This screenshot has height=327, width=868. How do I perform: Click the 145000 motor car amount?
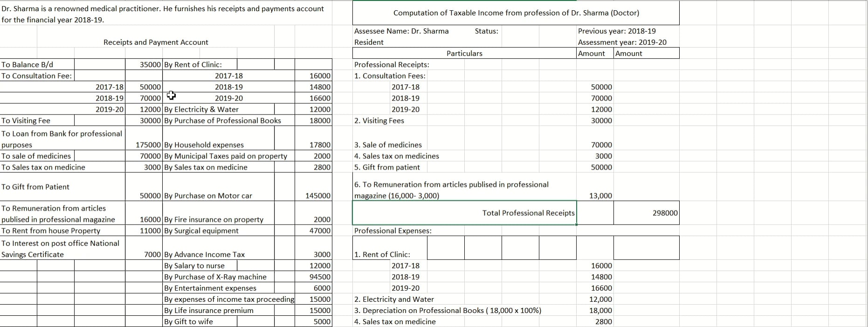[318, 196]
